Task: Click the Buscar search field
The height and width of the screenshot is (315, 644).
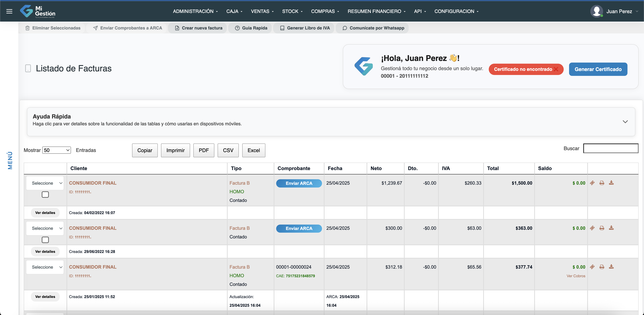Action: pyautogui.click(x=611, y=148)
